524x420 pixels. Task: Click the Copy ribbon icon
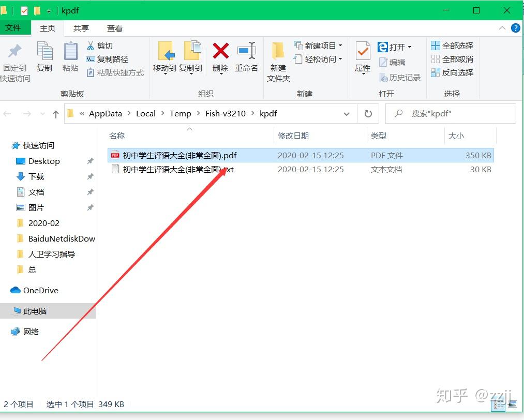44,51
